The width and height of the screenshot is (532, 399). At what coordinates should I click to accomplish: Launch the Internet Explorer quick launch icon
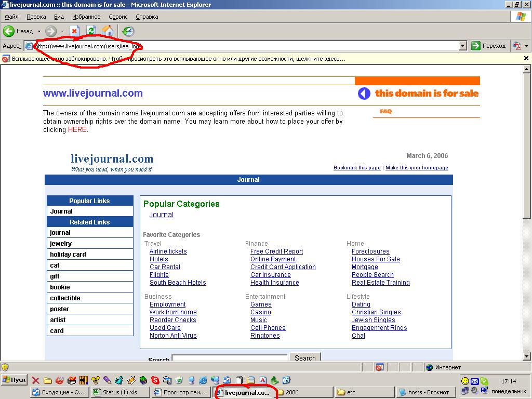(203, 380)
